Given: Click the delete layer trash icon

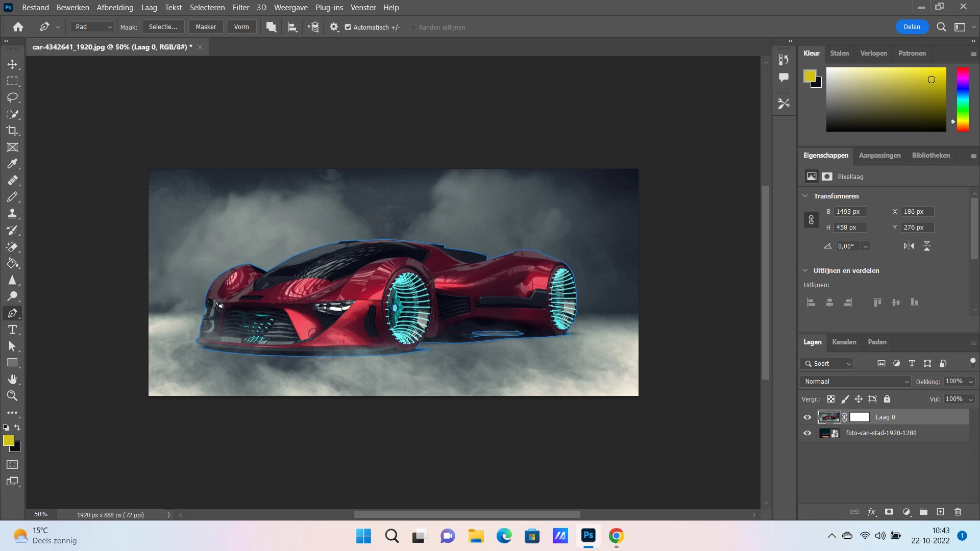Looking at the screenshot, I should click(958, 512).
